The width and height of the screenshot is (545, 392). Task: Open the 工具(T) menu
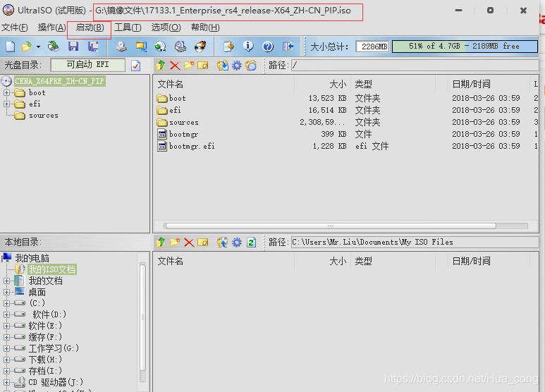point(128,27)
